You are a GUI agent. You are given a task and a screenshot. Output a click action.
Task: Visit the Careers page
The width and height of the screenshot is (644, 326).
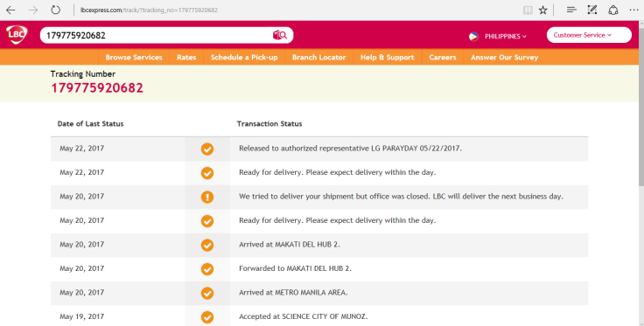(443, 58)
